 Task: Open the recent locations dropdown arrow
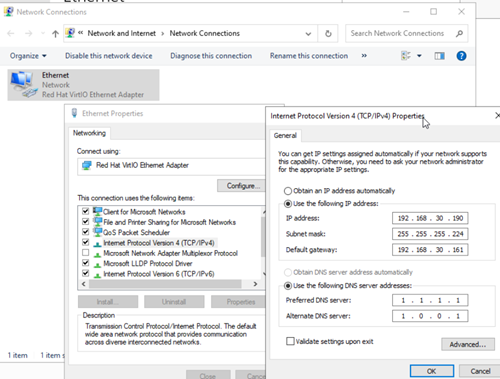click(x=43, y=33)
